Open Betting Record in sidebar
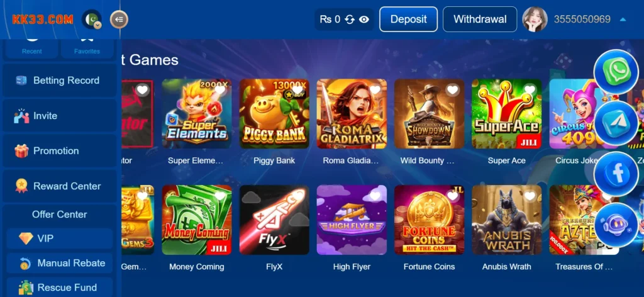This screenshot has height=297, width=644. pos(60,81)
